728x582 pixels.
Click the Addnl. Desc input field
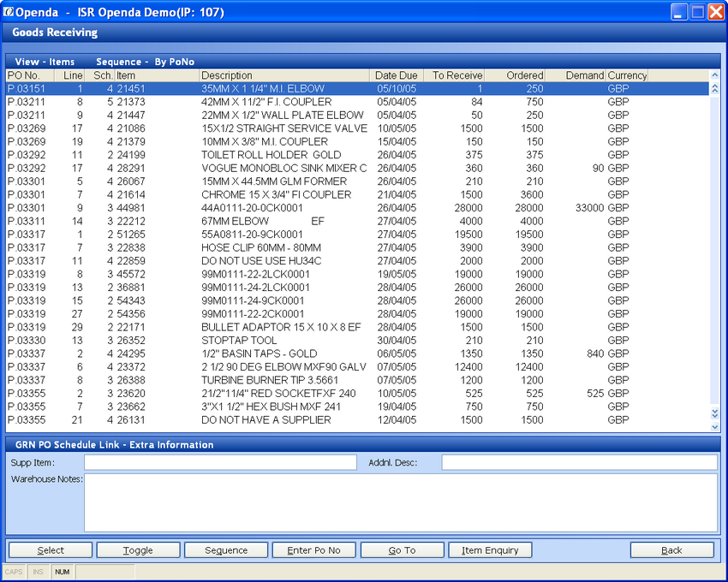click(x=580, y=462)
